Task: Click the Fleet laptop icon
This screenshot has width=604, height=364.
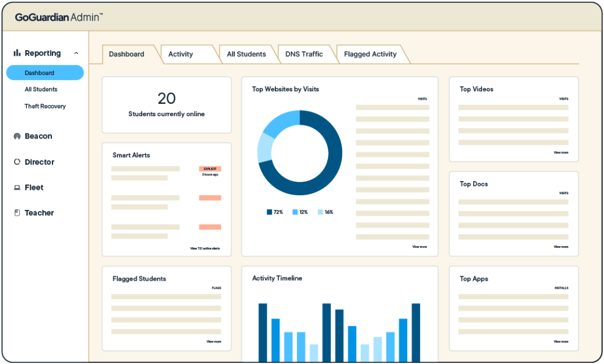Action: [17, 188]
